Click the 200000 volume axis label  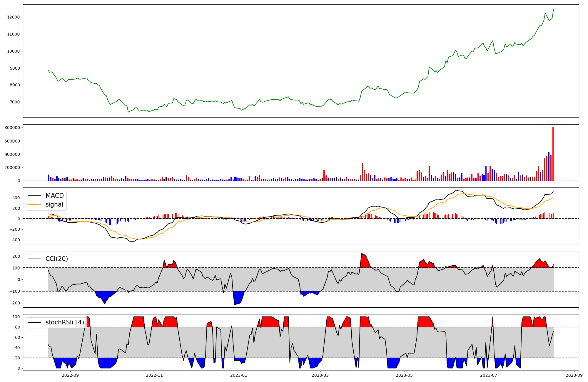click(12, 167)
